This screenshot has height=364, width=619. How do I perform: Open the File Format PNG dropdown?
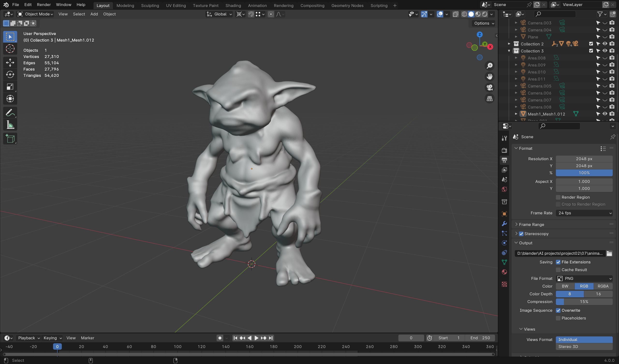[x=584, y=278]
